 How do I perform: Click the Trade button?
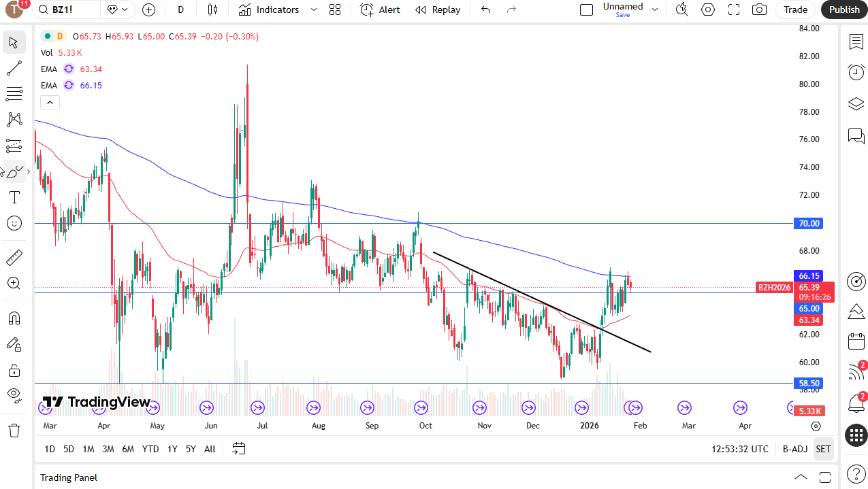pyautogui.click(x=795, y=10)
